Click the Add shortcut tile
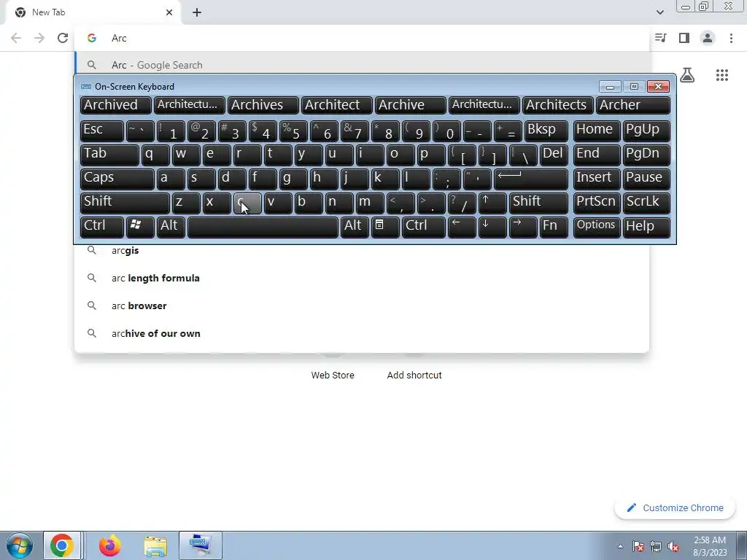 [414, 376]
